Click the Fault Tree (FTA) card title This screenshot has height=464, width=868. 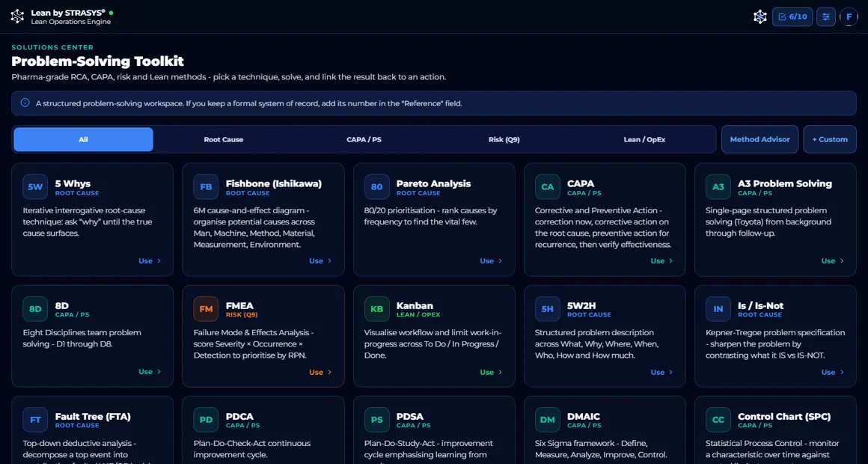click(93, 416)
